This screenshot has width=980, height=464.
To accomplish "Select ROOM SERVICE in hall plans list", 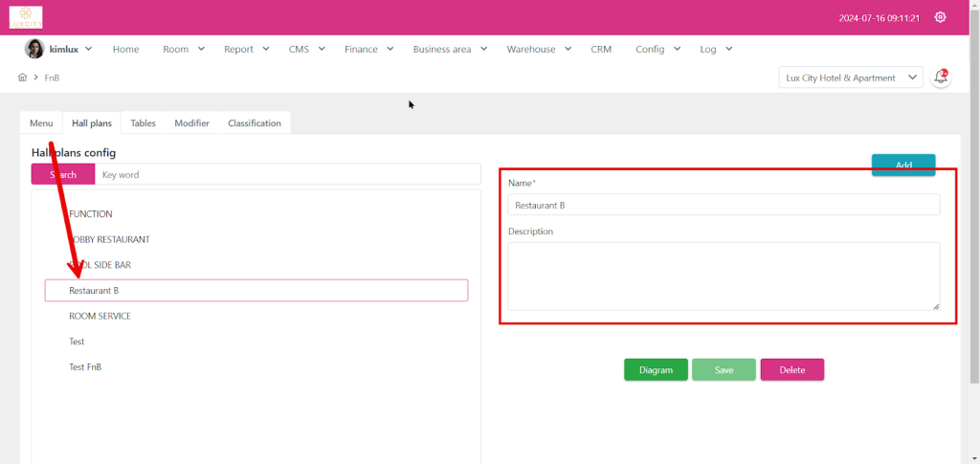I will [x=100, y=316].
